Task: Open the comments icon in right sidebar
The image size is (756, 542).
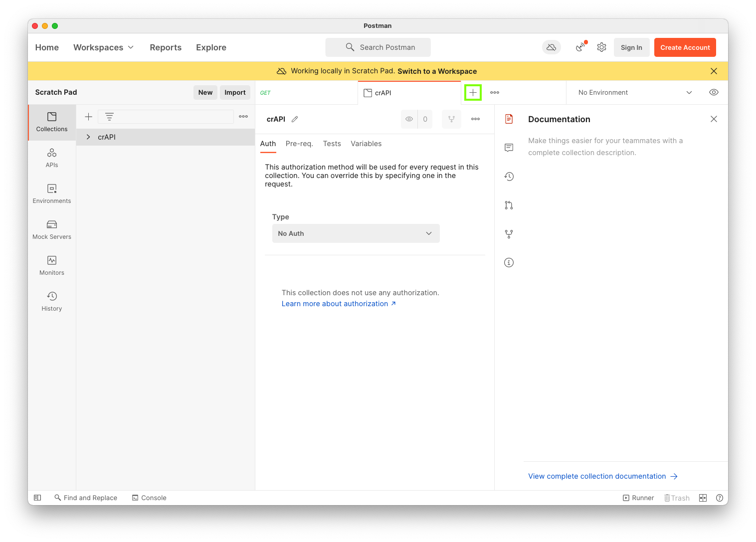Action: coord(509,148)
